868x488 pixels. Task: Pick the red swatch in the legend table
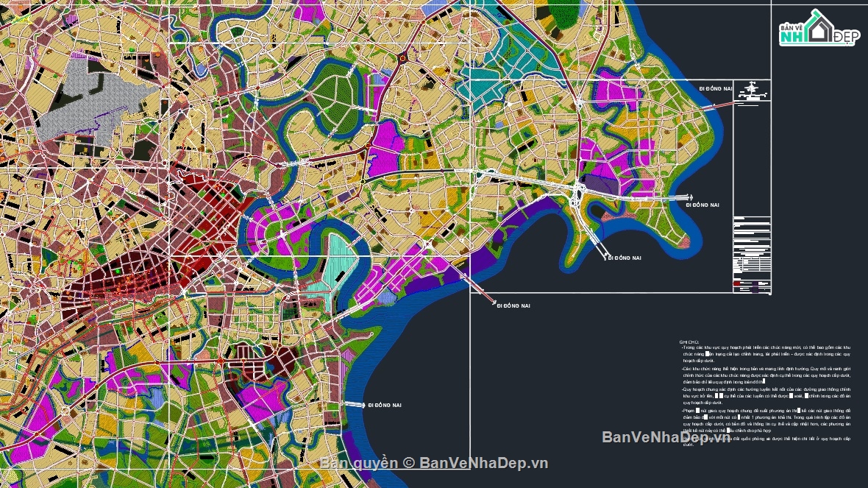click(738, 283)
